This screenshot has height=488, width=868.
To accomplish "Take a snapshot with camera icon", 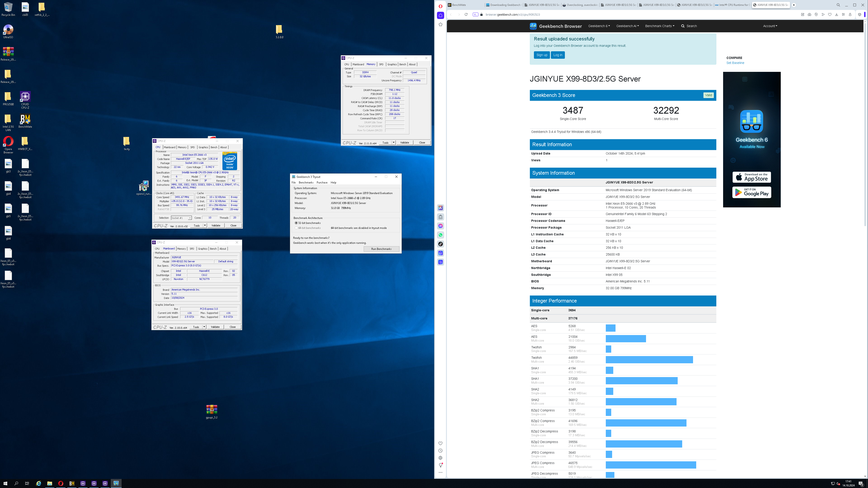I will [x=809, y=14].
